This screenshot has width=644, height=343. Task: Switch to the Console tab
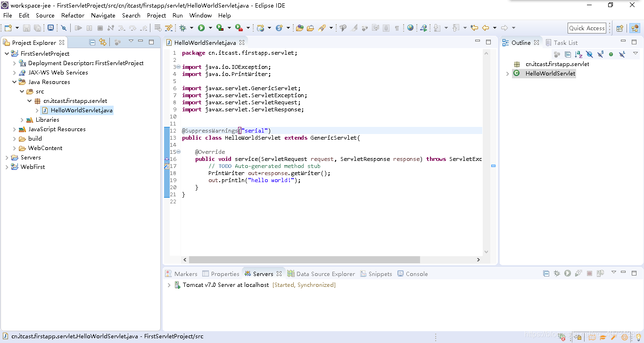click(413, 274)
